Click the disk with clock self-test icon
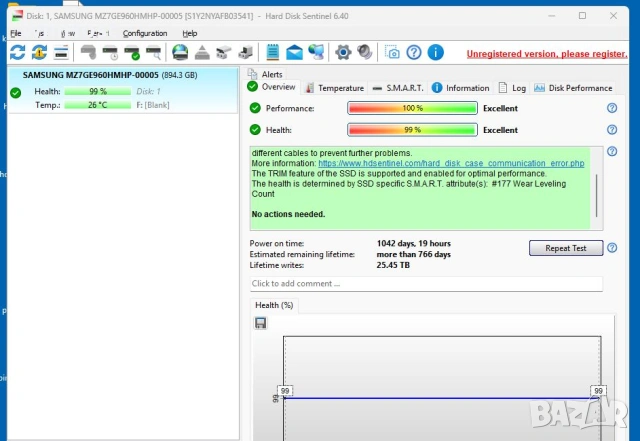This screenshot has width=640, height=441. pos(110,53)
